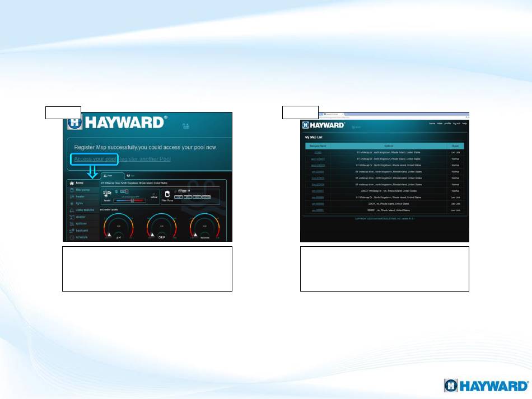The image size is (532, 399).
Task: Open 'schedule' in the left sidebar
Action: 82,237
